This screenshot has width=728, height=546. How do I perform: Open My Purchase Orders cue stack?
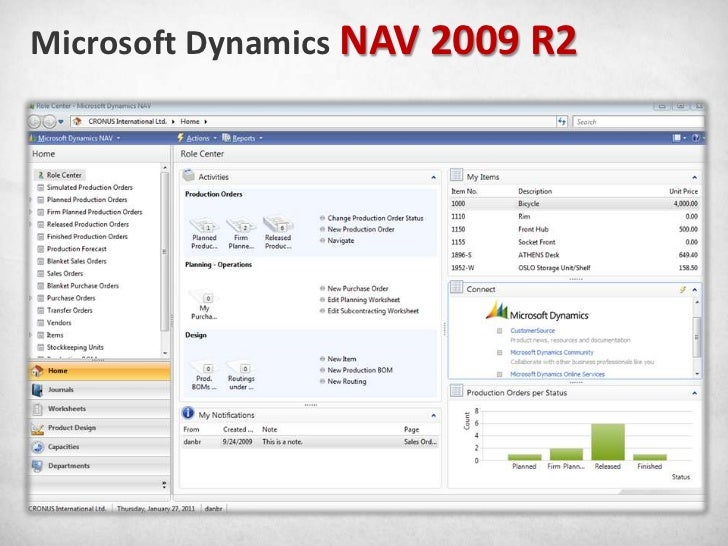(x=204, y=304)
